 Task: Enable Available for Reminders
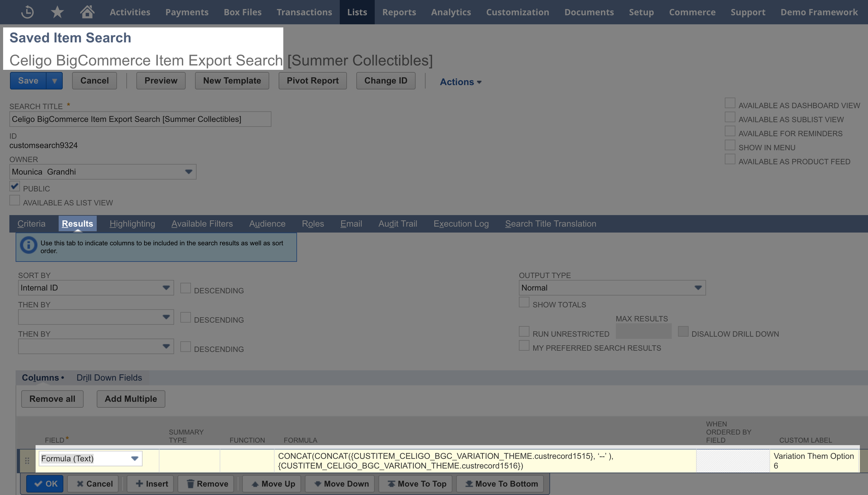pyautogui.click(x=730, y=131)
